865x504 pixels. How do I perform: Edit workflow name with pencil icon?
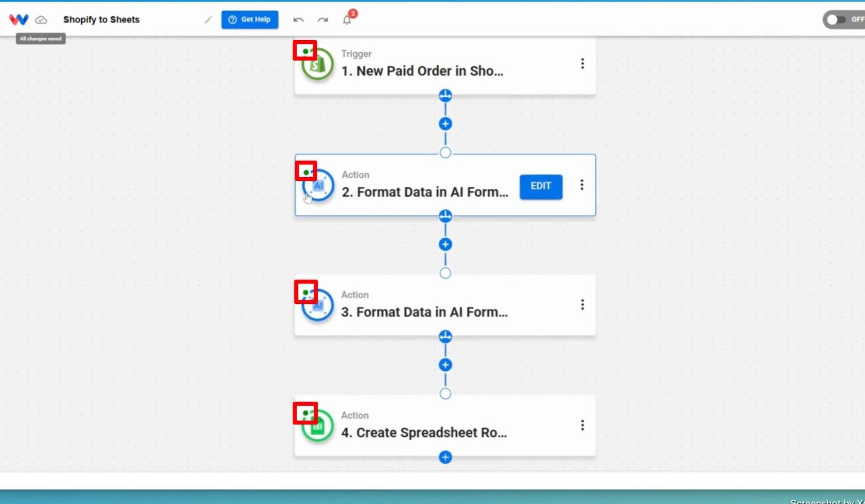pos(208,20)
